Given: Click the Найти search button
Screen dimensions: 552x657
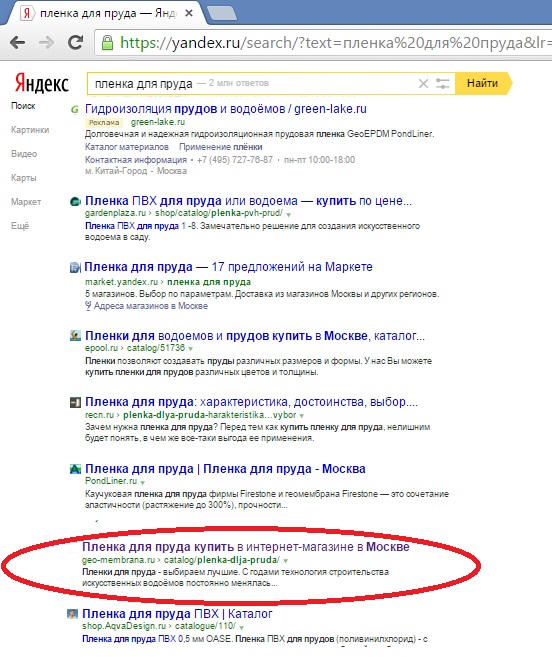Looking at the screenshot, I should [x=483, y=83].
